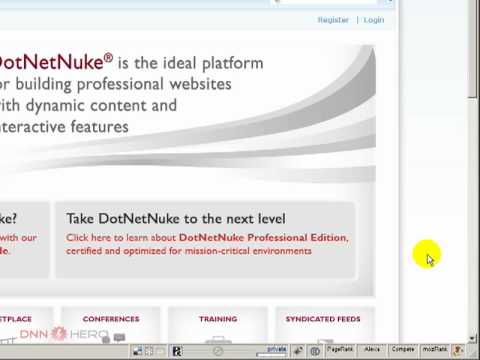Open the Training section
480x360 pixels.
tap(218, 319)
